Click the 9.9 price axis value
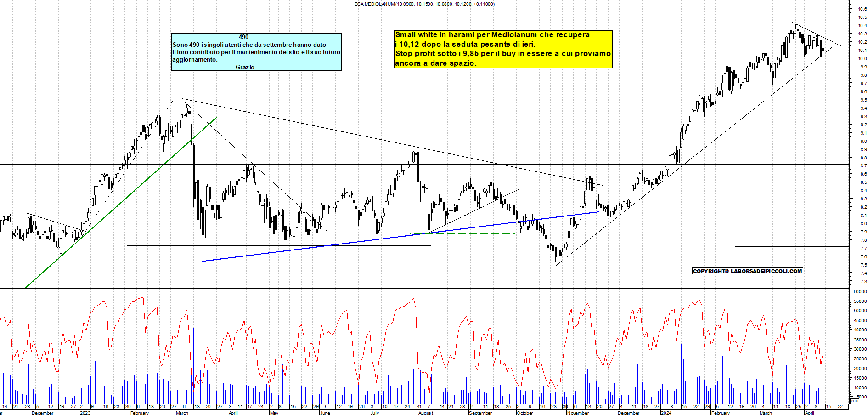This screenshot has height=415, width=868. click(863, 67)
